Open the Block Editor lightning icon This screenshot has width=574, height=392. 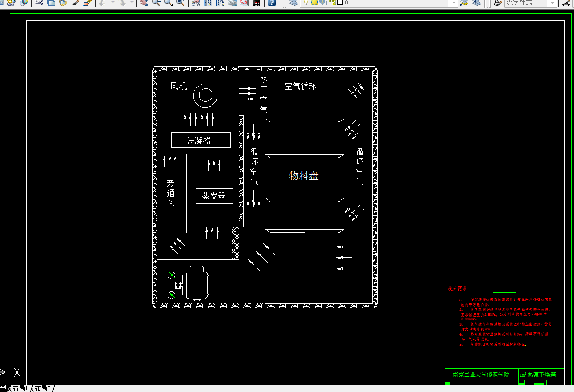point(88,3)
